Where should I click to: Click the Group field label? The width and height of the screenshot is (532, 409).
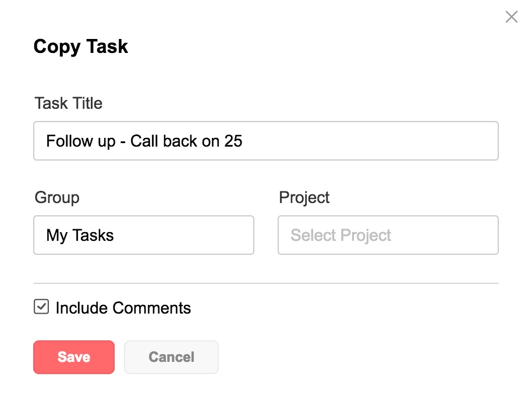[57, 198]
